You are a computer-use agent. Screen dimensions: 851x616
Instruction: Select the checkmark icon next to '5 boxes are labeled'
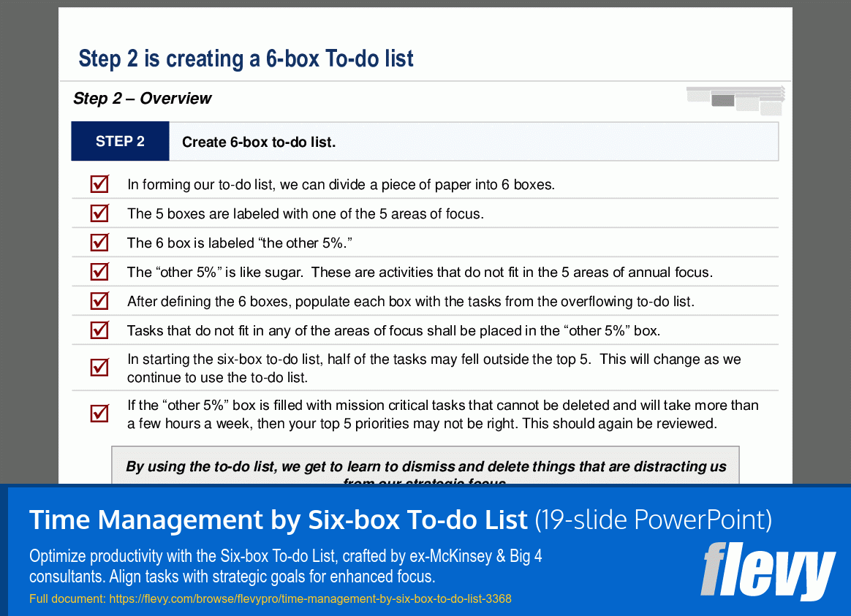pyautogui.click(x=99, y=213)
